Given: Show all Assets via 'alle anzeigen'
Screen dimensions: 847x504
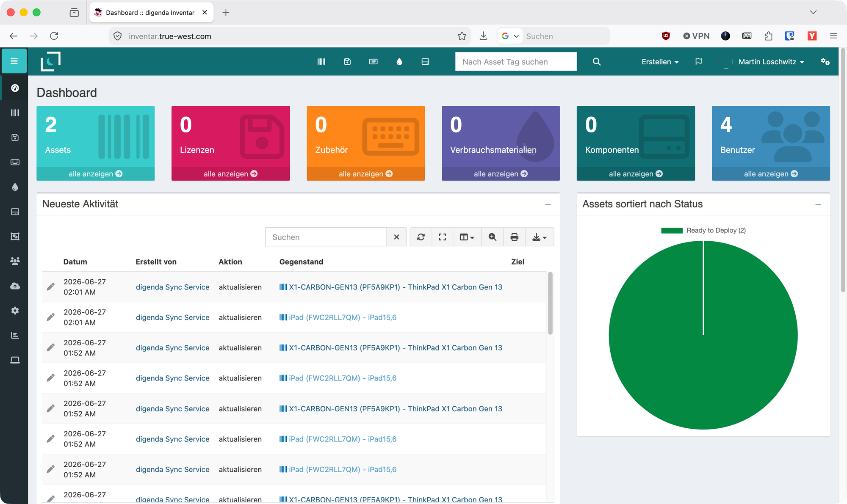Looking at the screenshot, I should (95, 174).
